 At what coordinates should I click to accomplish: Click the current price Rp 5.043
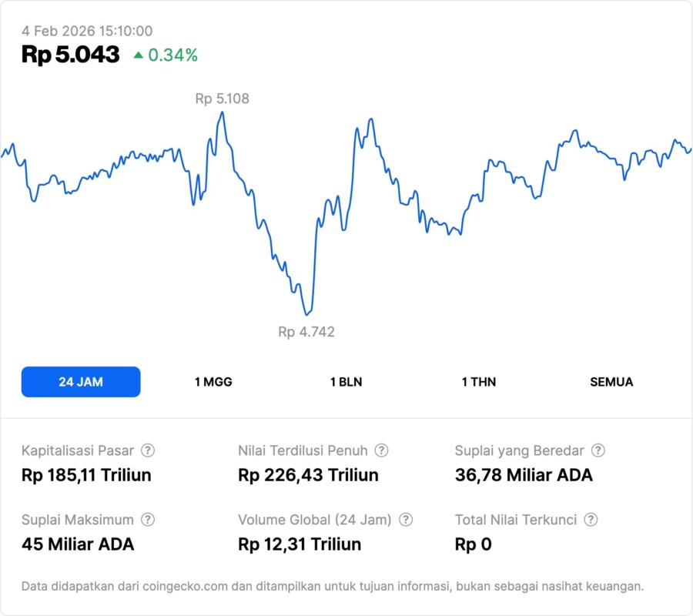coord(70,55)
